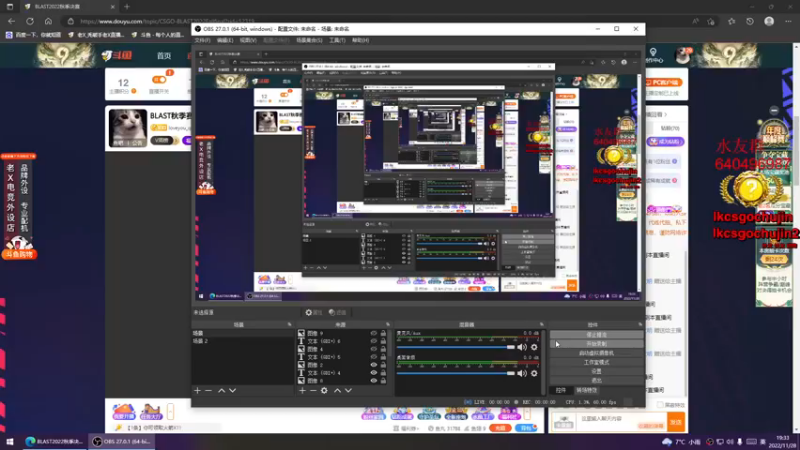
Task: Toggle the Douyu 直播开关 switch
Action: tap(159, 80)
